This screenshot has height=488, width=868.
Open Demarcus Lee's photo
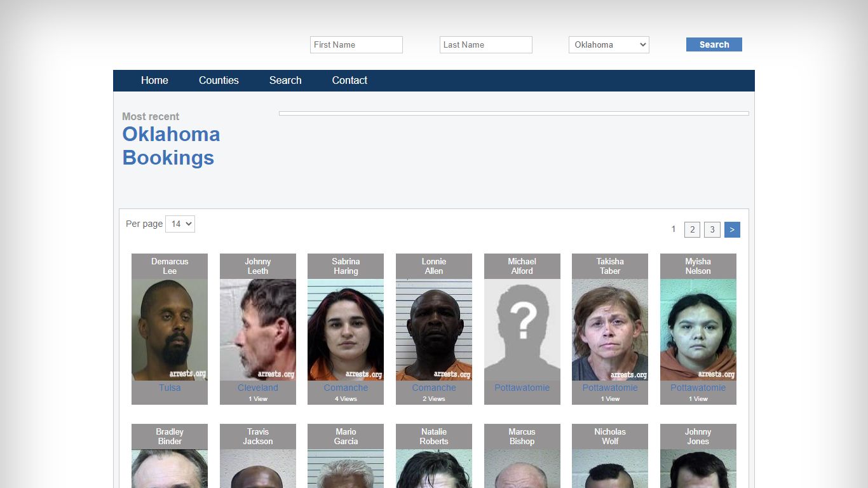click(170, 330)
